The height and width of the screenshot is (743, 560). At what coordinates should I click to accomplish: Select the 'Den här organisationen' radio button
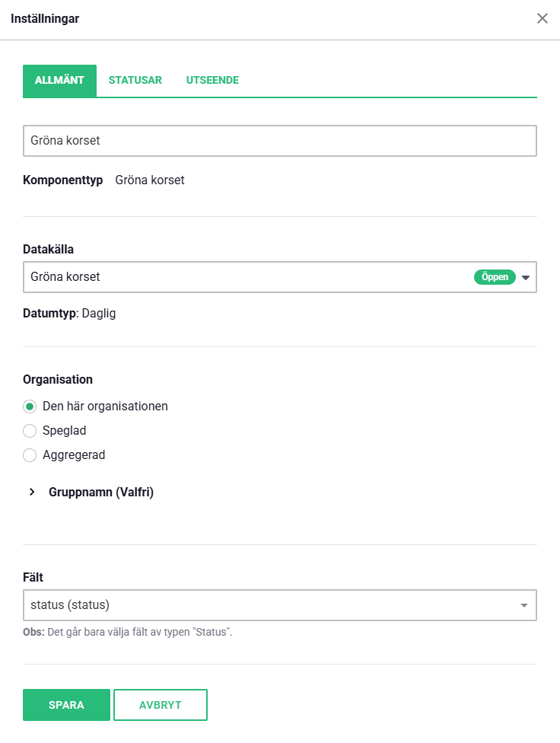click(30, 407)
